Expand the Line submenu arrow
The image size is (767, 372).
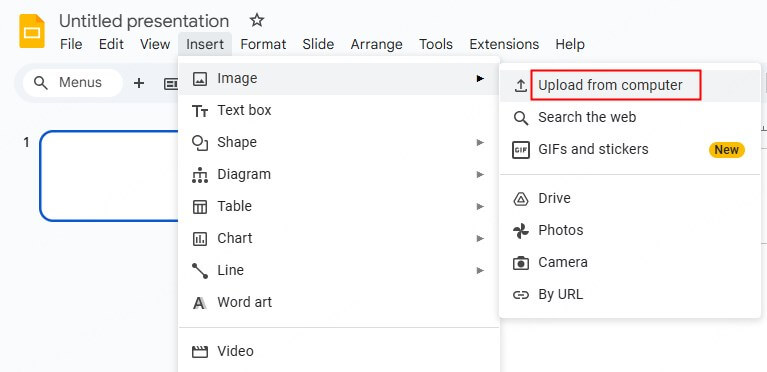(480, 270)
